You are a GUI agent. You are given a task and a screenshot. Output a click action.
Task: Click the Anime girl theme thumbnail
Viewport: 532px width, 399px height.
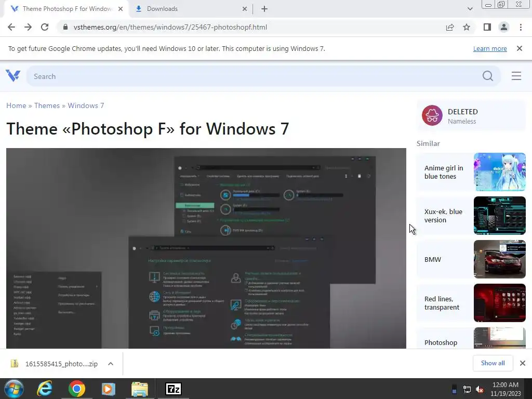[x=499, y=171]
